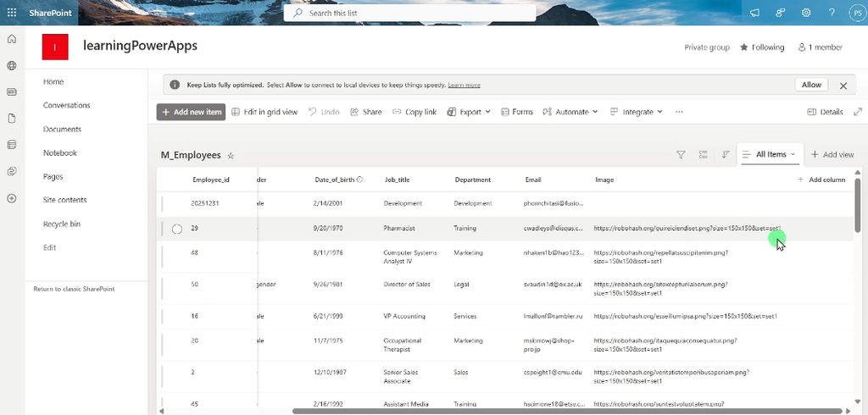The height and width of the screenshot is (415, 868).
Task: Go to Home in site navigation
Action: [53, 81]
